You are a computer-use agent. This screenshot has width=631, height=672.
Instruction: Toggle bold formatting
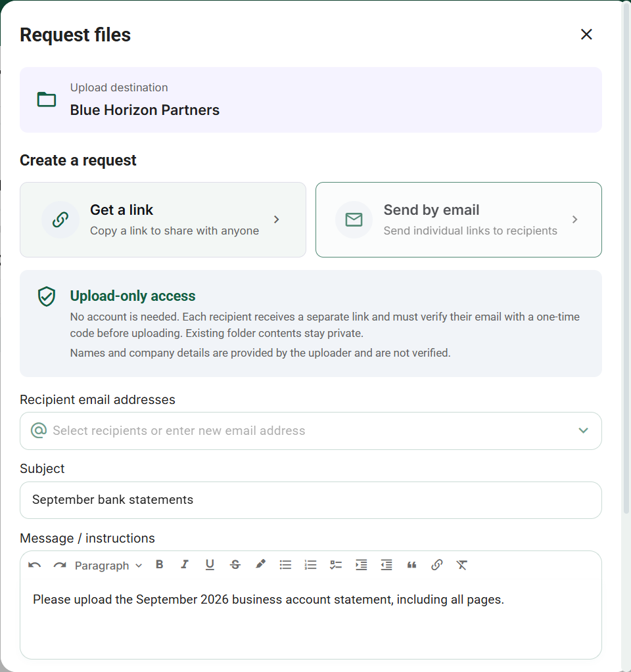[160, 564]
